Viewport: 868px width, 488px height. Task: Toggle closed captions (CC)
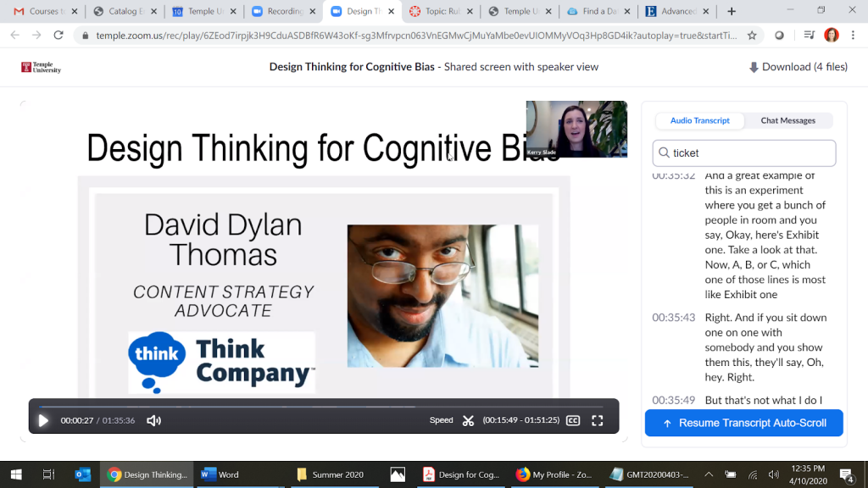click(573, 420)
